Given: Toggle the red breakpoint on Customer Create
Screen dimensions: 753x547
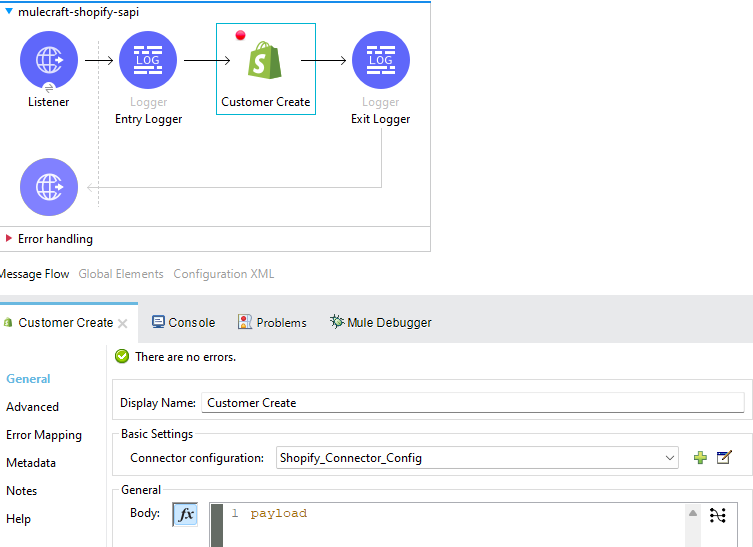Looking at the screenshot, I should pyautogui.click(x=240, y=36).
